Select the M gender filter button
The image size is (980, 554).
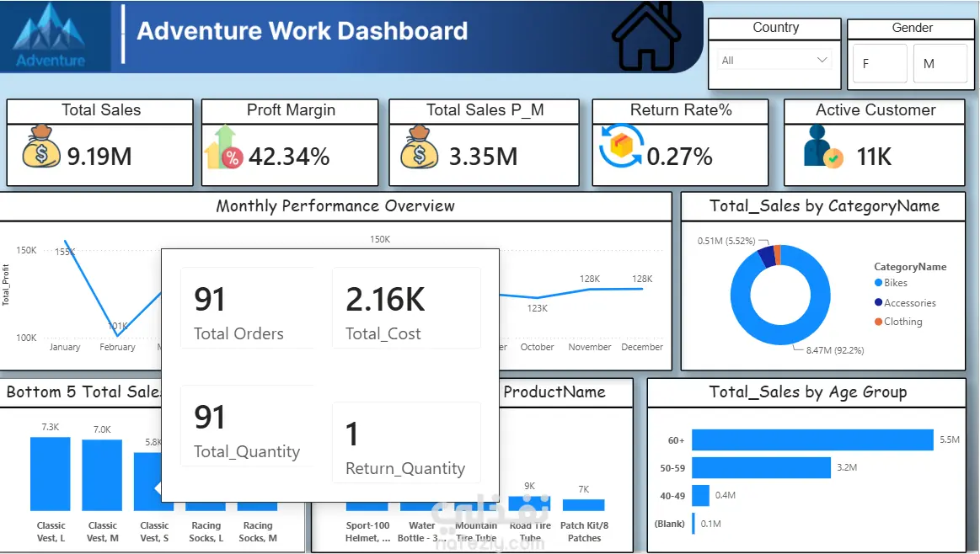pyautogui.click(x=940, y=63)
